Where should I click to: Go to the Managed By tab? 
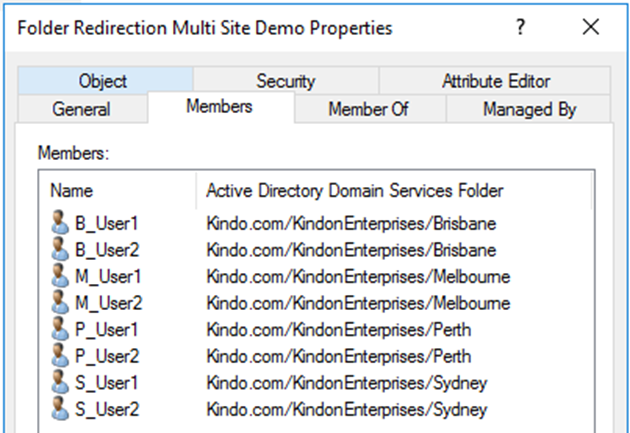click(x=529, y=109)
